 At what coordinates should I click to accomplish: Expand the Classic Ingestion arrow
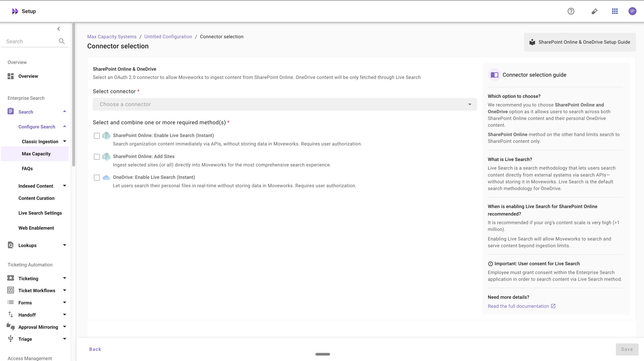point(64,141)
